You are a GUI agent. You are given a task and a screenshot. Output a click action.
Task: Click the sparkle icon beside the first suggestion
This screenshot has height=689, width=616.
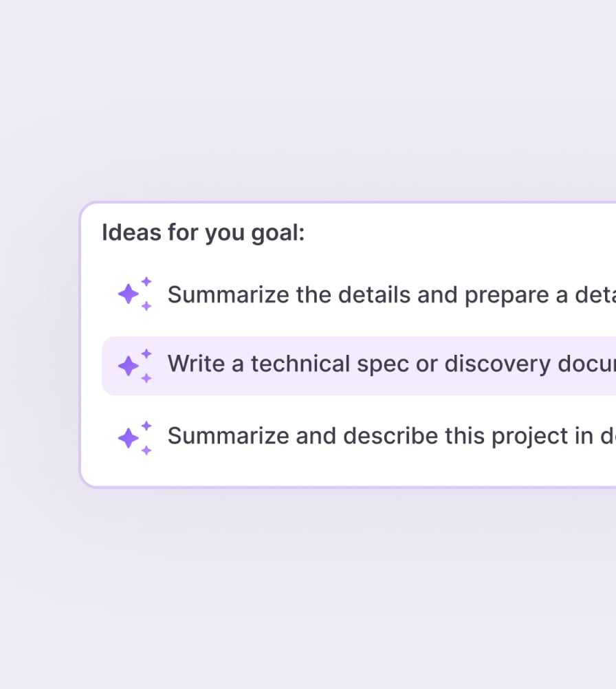134,294
